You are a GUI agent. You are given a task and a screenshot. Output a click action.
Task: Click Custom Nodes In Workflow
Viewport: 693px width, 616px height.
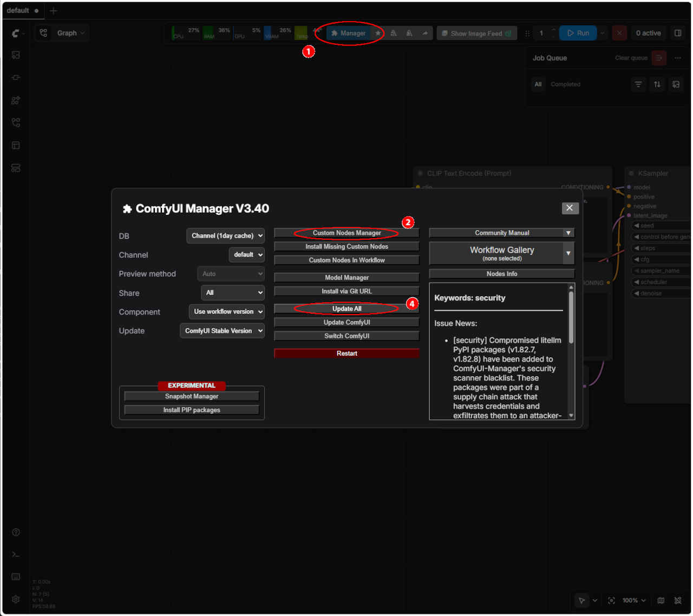[x=346, y=260]
